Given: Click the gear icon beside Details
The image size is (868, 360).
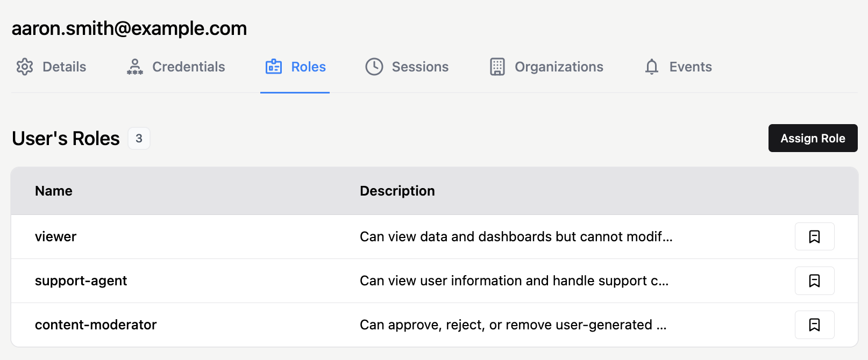Looking at the screenshot, I should [25, 67].
